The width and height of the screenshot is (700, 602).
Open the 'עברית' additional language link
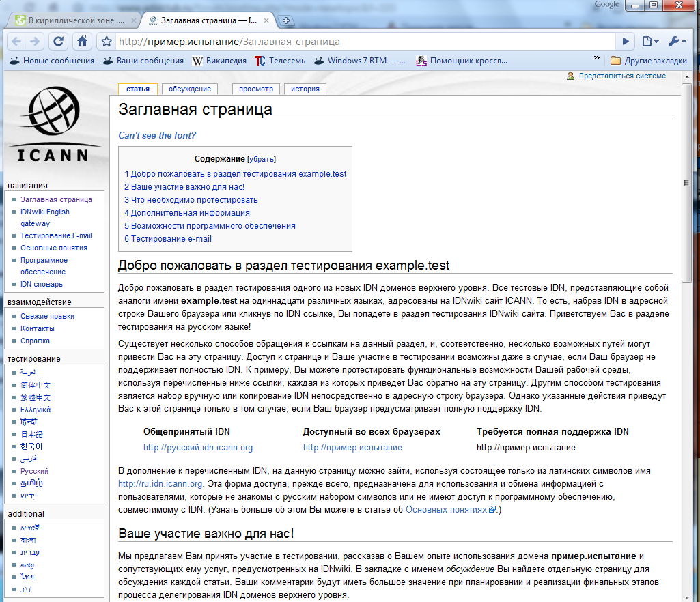[x=30, y=552]
